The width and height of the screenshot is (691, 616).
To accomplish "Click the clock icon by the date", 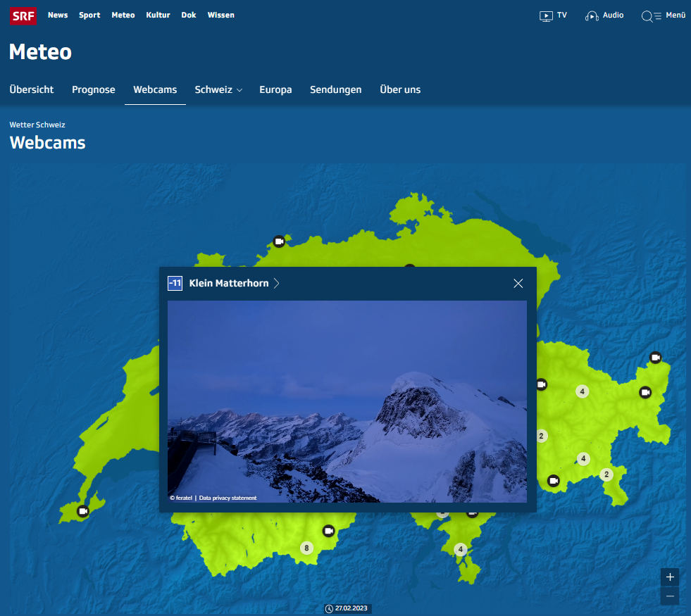I will pyautogui.click(x=329, y=608).
